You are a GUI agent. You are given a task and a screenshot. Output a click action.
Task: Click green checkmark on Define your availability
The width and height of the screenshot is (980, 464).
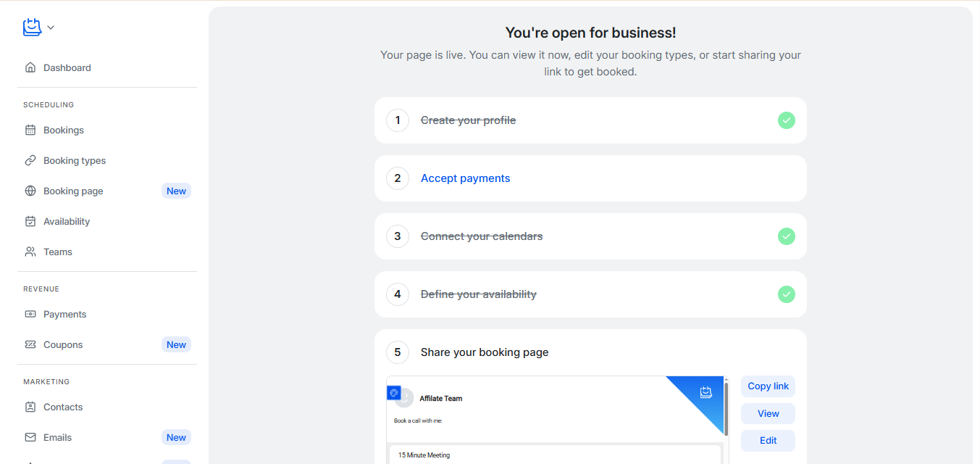point(786,294)
